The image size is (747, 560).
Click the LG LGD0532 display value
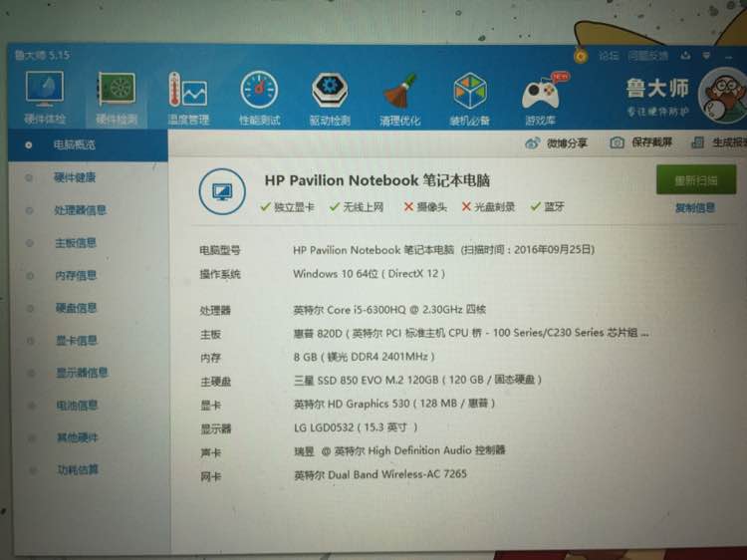356,427
